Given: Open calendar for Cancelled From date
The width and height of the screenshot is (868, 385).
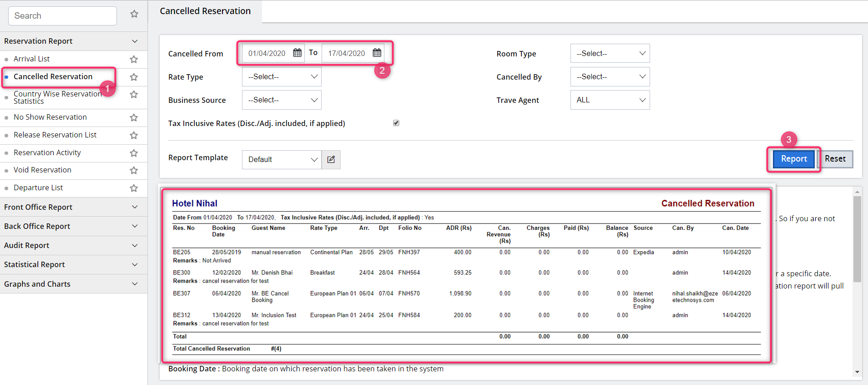Looking at the screenshot, I should pyautogui.click(x=297, y=53).
